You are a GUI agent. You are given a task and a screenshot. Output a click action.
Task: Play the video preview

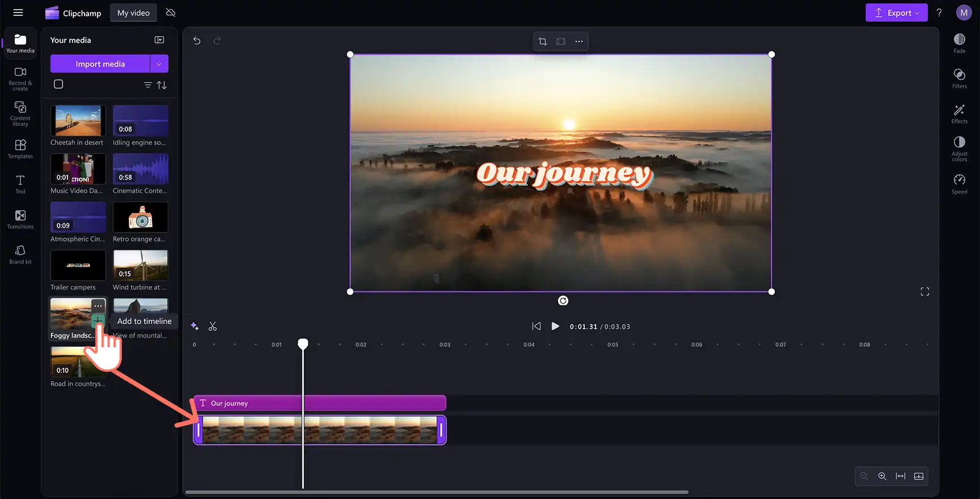pos(555,326)
